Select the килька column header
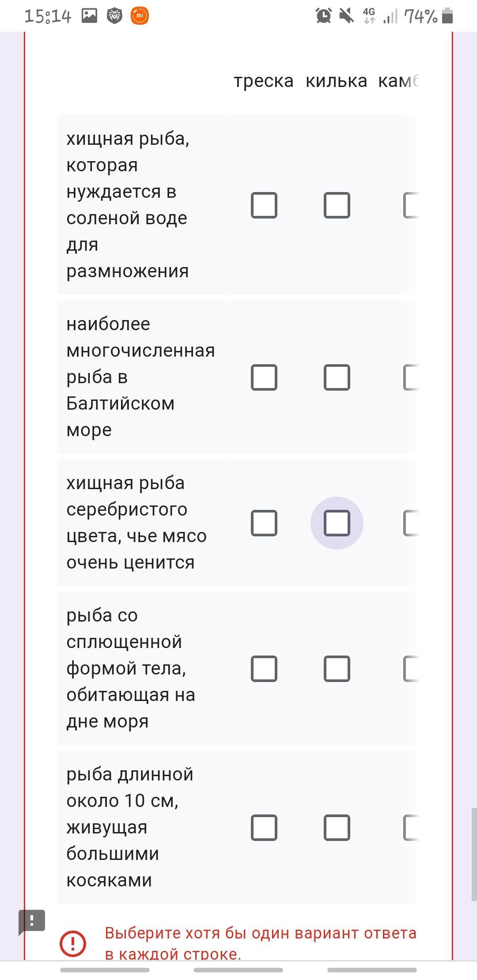Image resolution: width=477 pixels, height=980 pixels. (x=337, y=81)
